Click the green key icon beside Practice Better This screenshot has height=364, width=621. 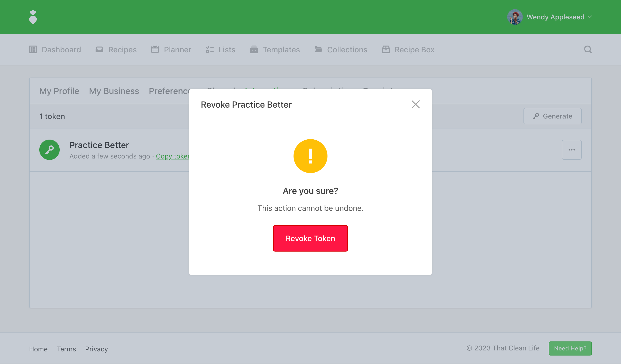(49, 150)
